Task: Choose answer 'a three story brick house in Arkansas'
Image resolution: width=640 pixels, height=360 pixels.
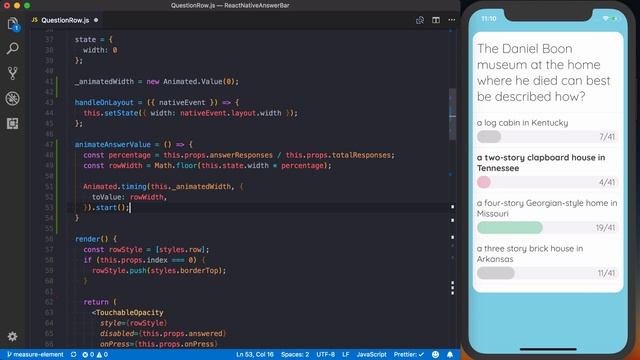Action: point(530,253)
